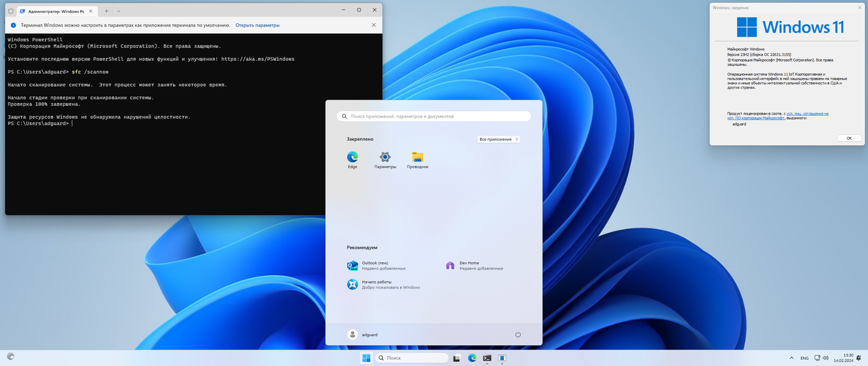Click the Рекомендуем heading in Start menu

[362, 247]
